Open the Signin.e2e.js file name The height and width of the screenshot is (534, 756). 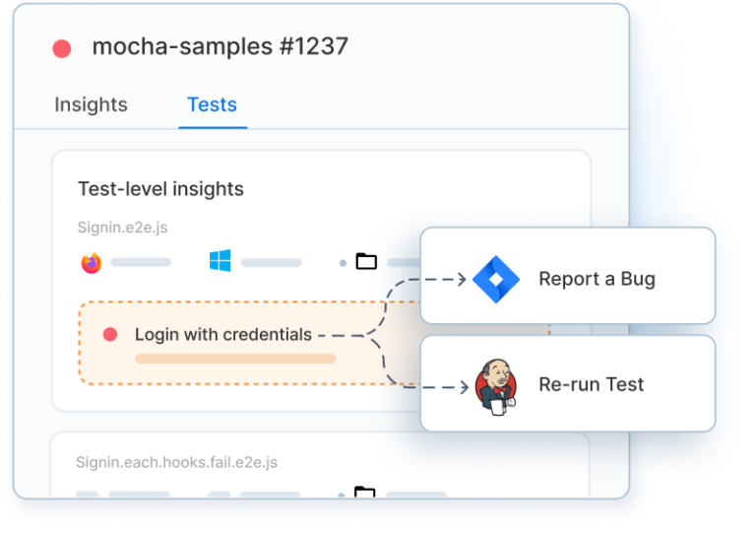(x=122, y=228)
